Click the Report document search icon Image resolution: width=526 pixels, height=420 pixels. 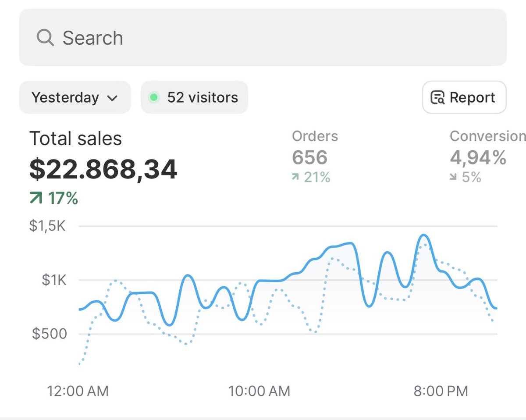coord(437,97)
